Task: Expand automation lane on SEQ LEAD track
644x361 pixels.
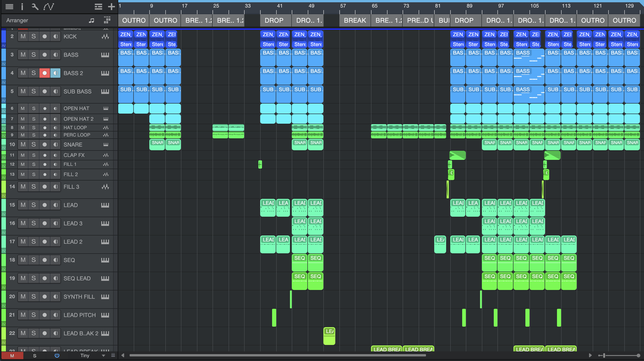Action: (4, 287)
